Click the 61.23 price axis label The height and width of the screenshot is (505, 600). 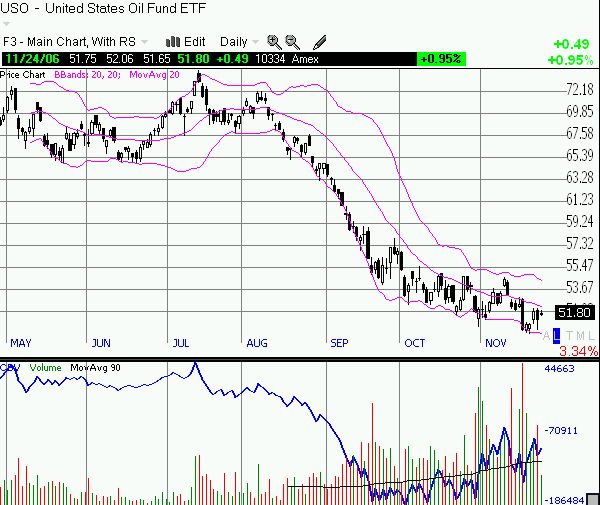580,199
